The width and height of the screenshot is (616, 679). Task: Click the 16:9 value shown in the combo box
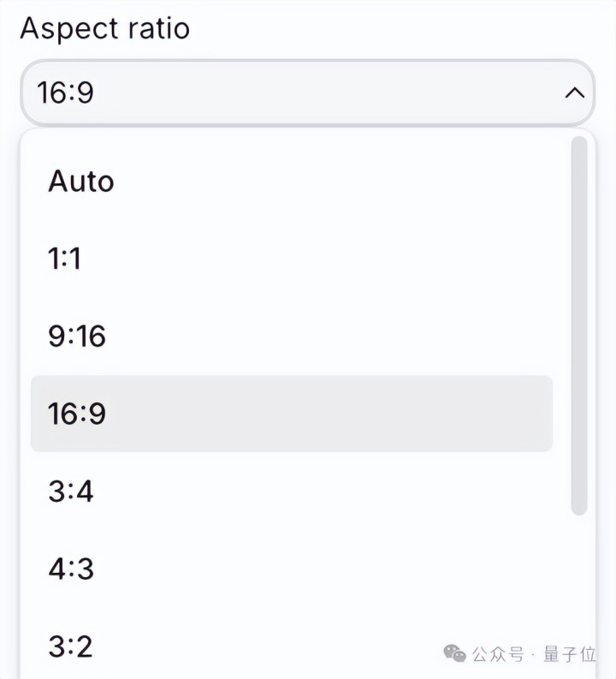tap(65, 92)
